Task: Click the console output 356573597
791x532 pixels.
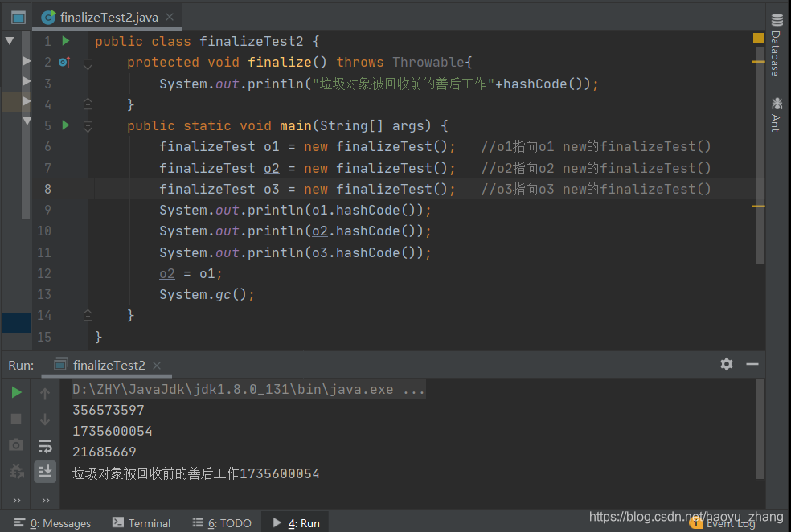Action: [x=109, y=410]
